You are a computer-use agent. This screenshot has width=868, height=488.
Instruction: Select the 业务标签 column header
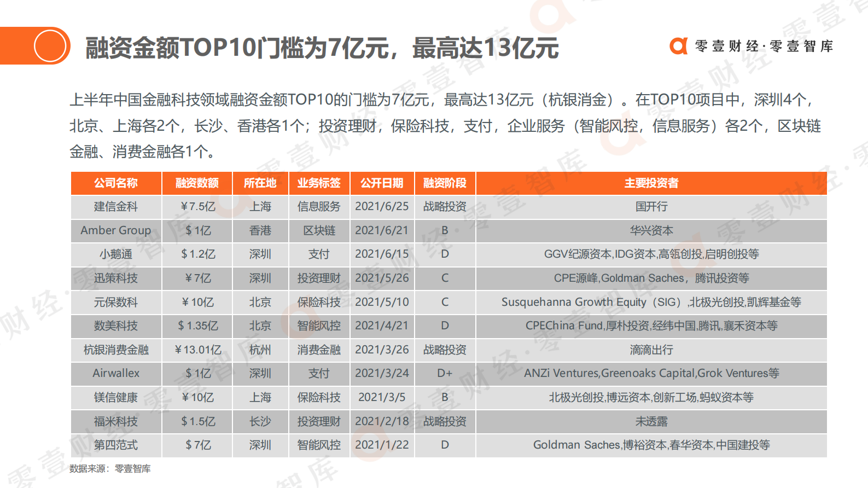click(x=319, y=183)
